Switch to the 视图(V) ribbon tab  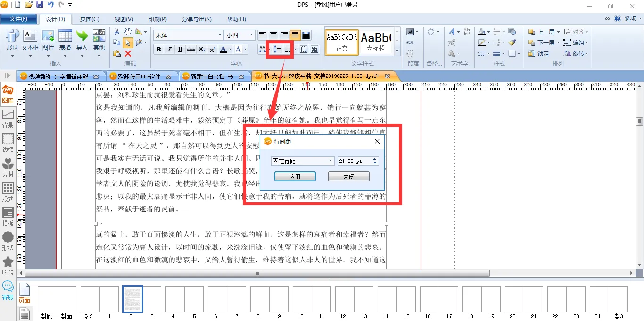click(124, 19)
